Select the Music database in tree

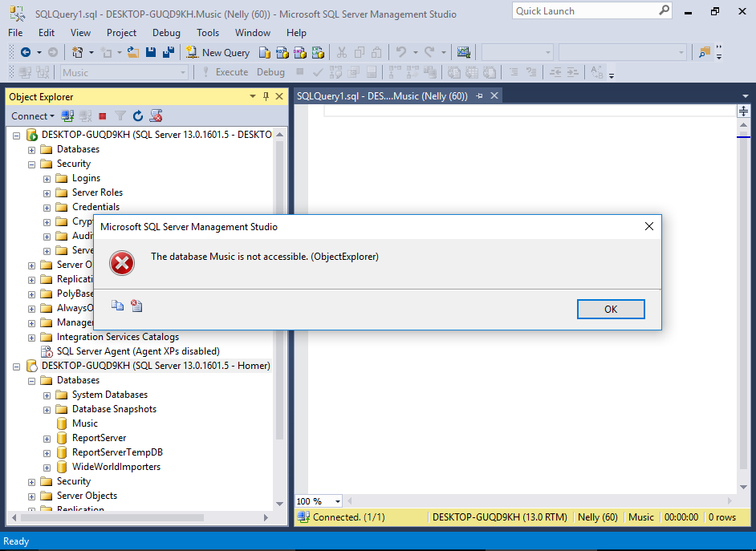point(84,423)
